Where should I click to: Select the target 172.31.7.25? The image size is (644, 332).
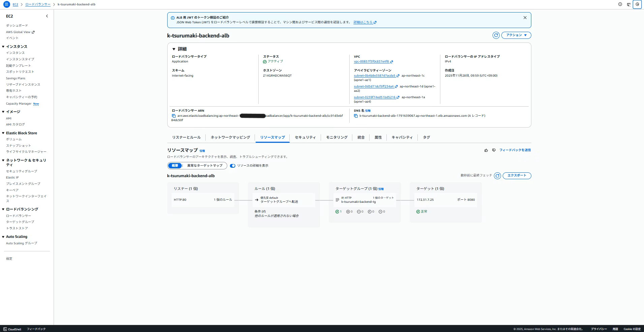(x=446, y=200)
